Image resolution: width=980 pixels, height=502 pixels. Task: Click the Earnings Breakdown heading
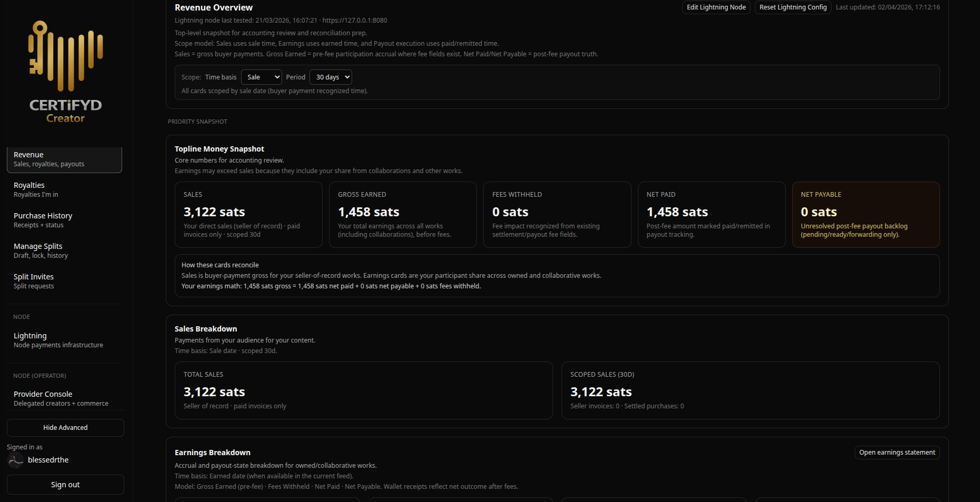coord(213,453)
